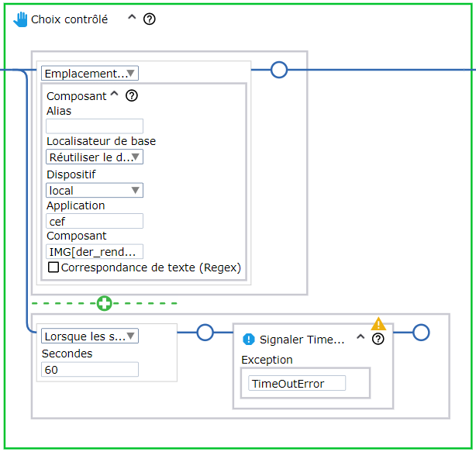Click the Choix contrôlé hand icon
The image size is (476, 452).
coord(21,19)
